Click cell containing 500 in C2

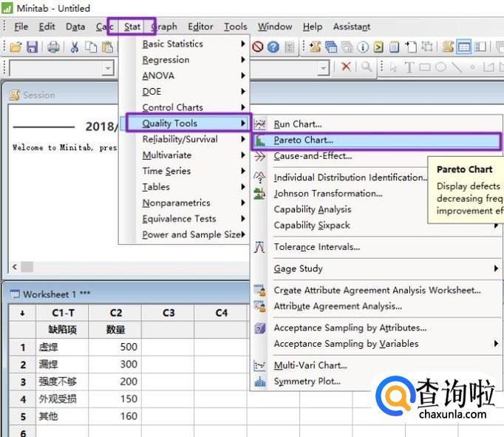[115, 347]
